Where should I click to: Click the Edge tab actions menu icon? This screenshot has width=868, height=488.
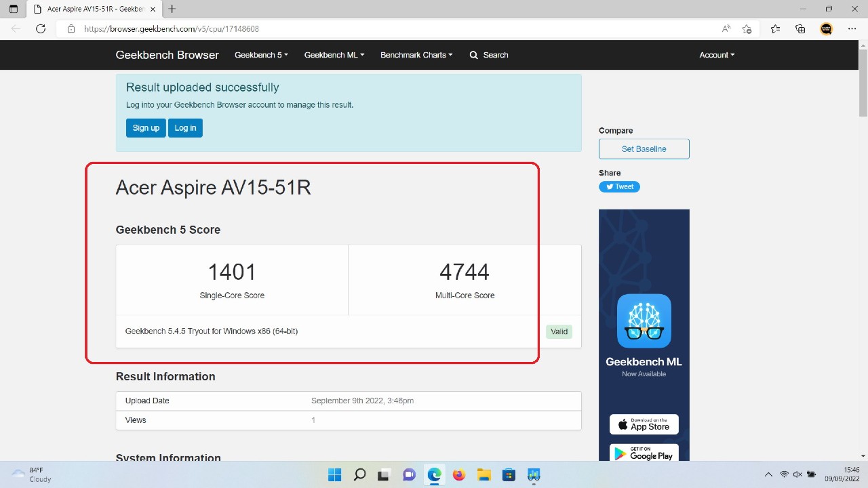(14, 9)
